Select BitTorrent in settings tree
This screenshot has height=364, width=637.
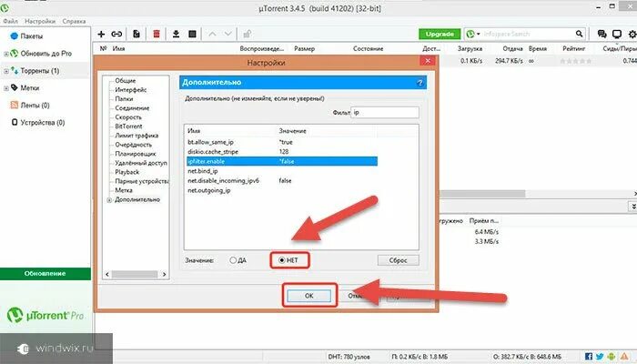[129, 126]
